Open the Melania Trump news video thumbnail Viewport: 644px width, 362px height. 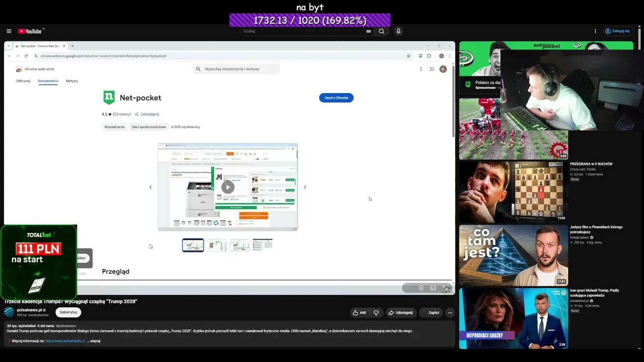514,318
